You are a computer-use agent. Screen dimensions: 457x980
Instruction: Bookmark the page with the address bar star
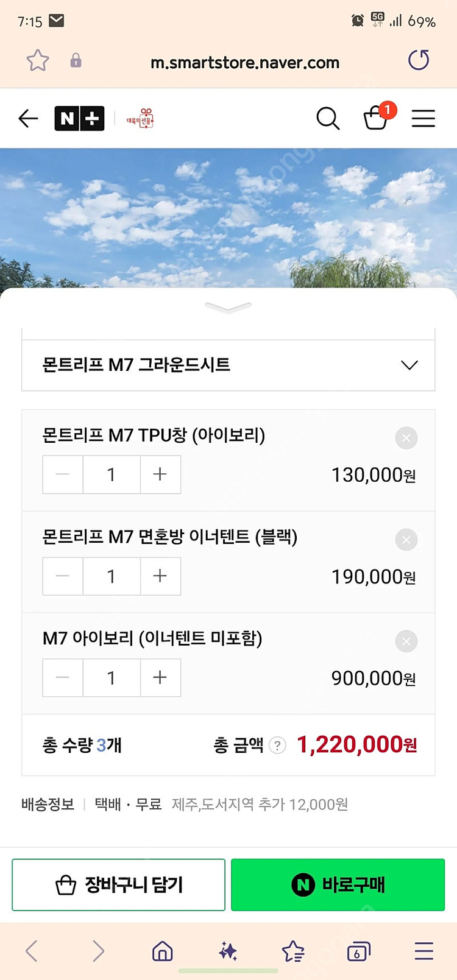[x=38, y=60]
